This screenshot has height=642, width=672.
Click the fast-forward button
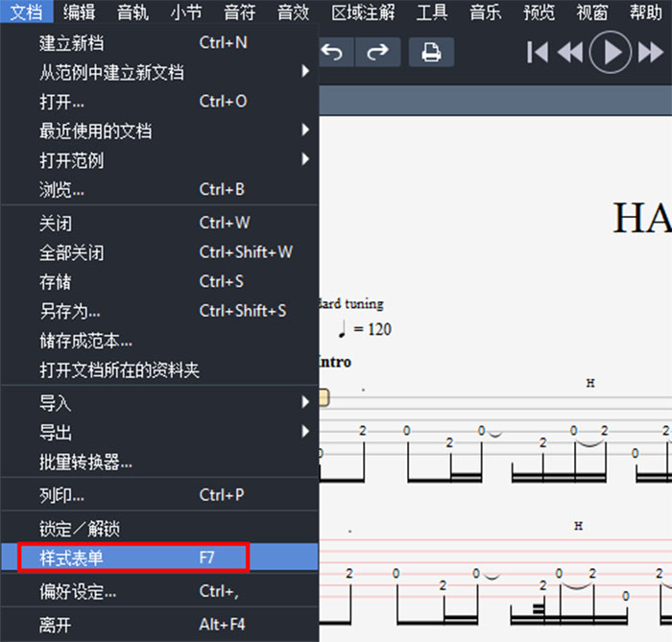coord(651,52)
